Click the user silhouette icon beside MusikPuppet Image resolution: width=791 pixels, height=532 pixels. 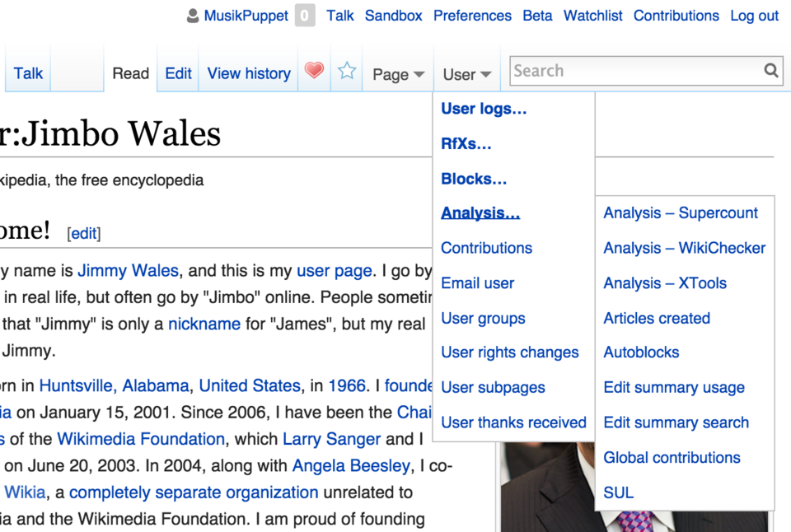tap(192, 16)
